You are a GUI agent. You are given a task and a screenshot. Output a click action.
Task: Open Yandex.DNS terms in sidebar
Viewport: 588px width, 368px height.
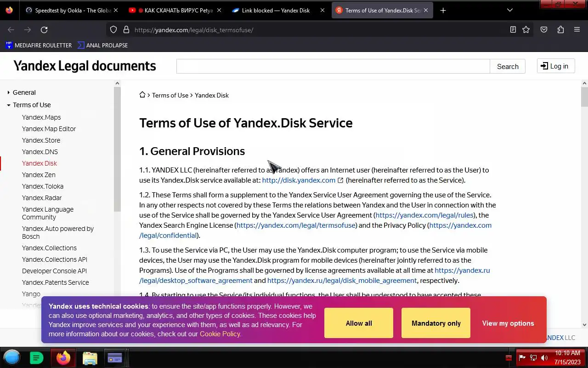40,152
